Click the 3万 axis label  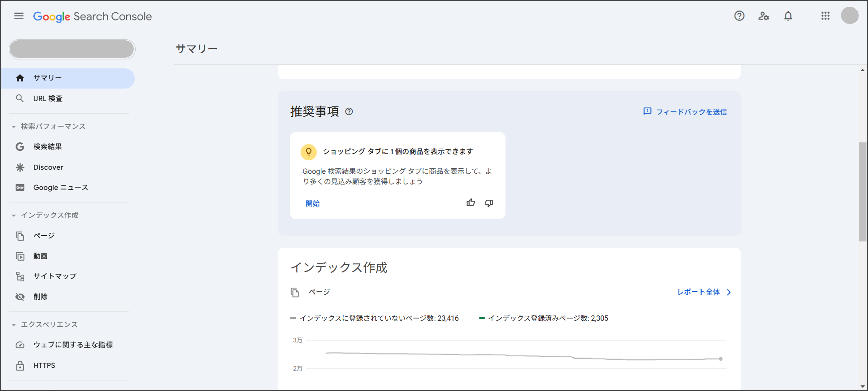tap(297, 340)
